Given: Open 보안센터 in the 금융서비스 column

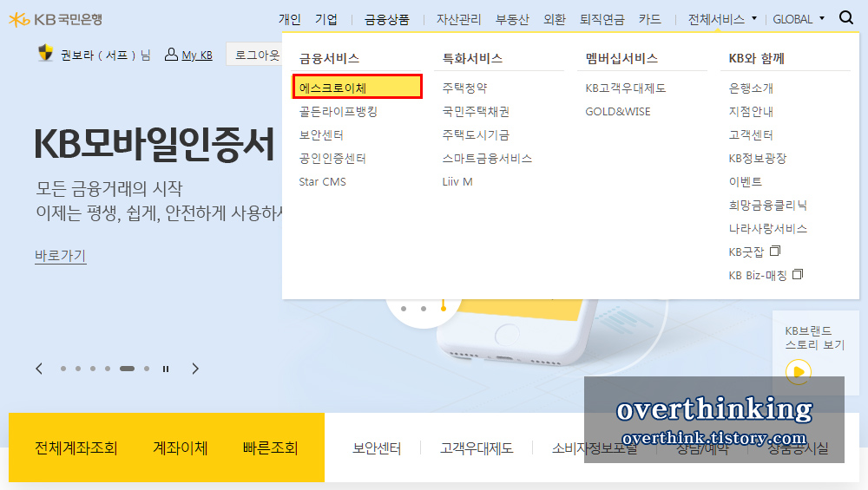Looking at the screenshot, I should pos(321,135).
